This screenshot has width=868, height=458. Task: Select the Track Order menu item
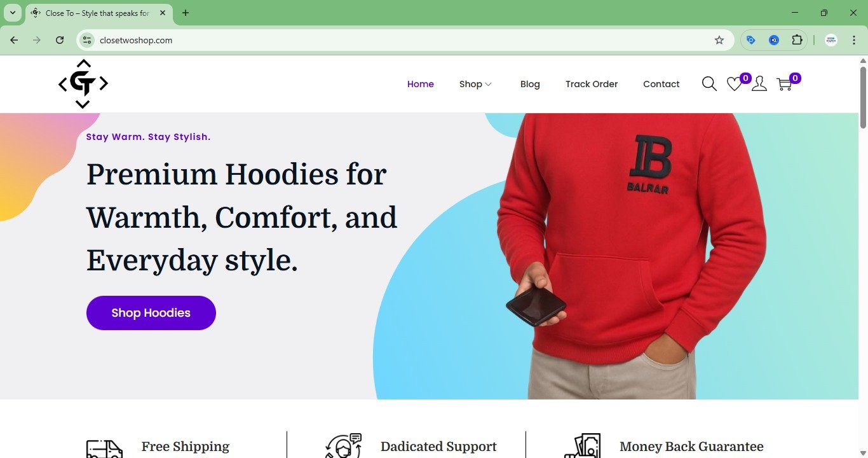coord(592,84)
